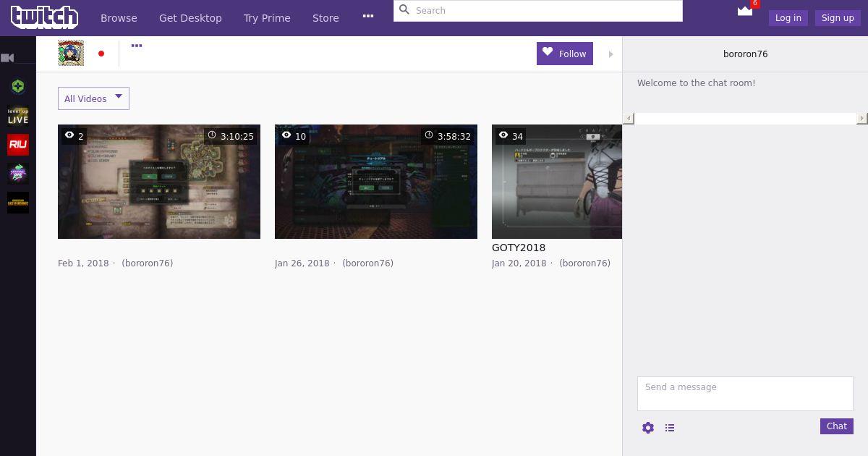Go to Browse
Image resolution: width=868 pixels, height=456 pixels.
pos(119,18)
